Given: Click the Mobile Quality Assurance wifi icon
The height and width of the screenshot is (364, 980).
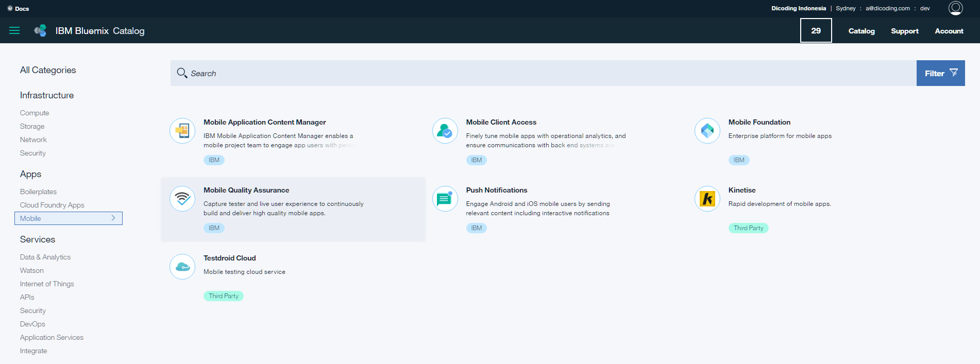Looking at the screenshot, I should click(182, 199).
